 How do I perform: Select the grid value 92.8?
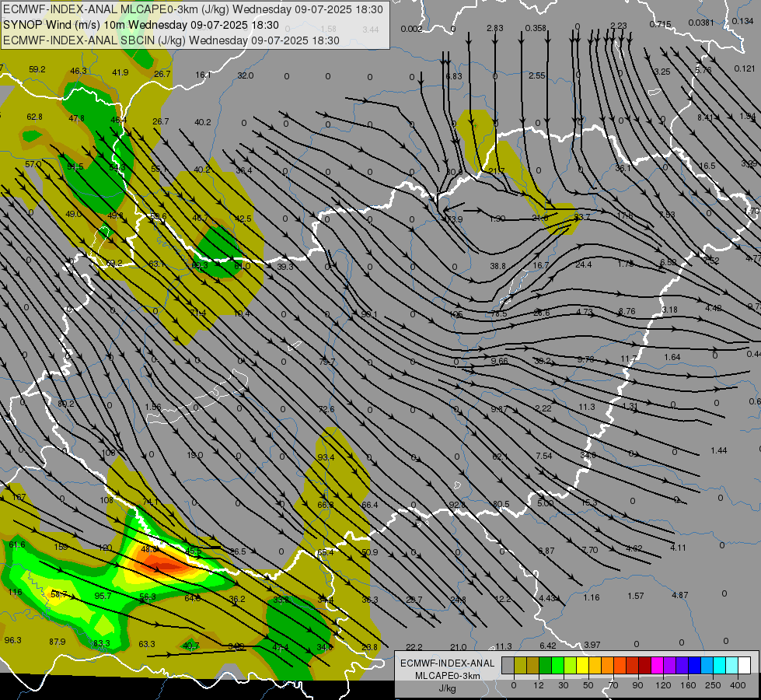tap(457, 505)
